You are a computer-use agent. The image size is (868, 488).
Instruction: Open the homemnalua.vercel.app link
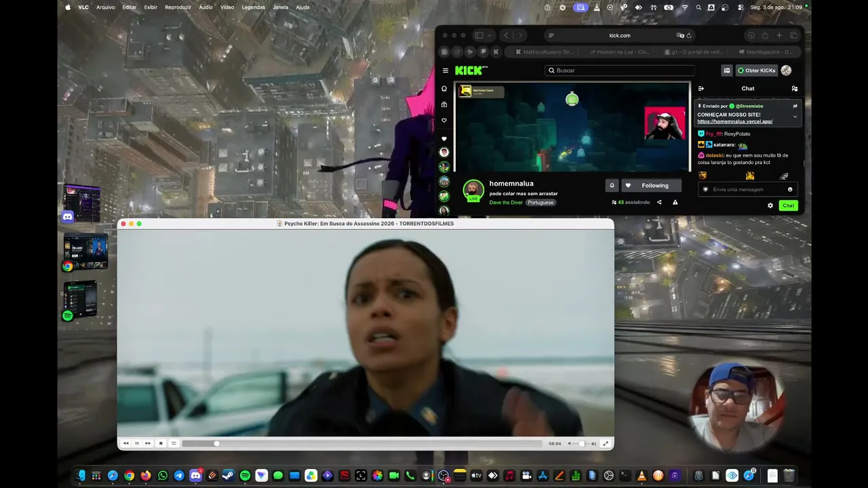point(735,121)
